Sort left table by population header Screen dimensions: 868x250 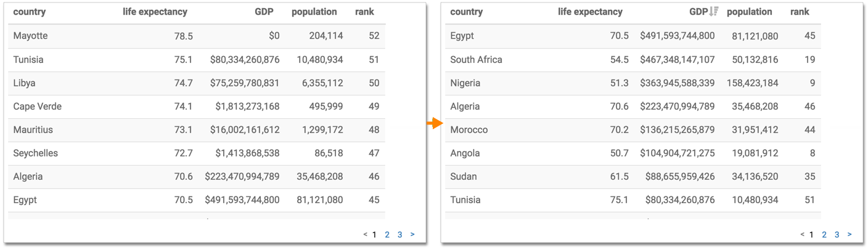click(x=314, y=12)
